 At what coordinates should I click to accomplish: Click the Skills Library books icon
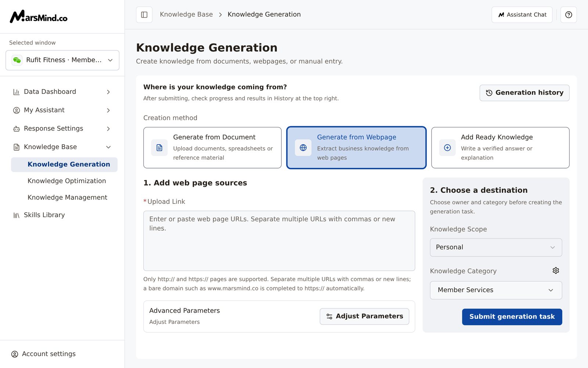16,215
